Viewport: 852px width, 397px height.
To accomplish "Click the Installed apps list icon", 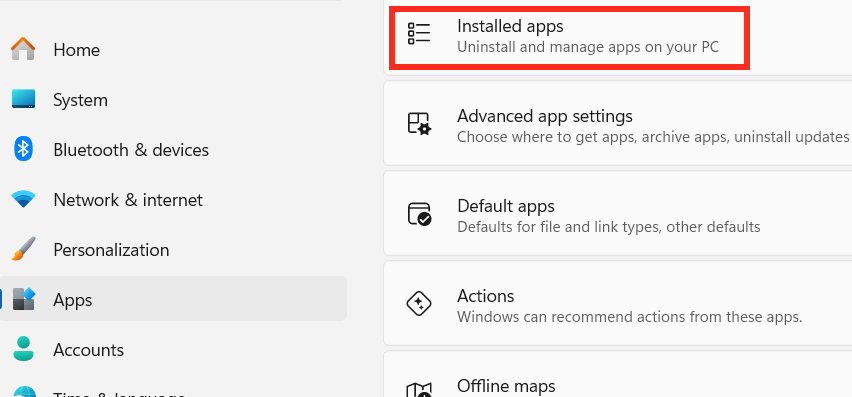I will (419, 34).
